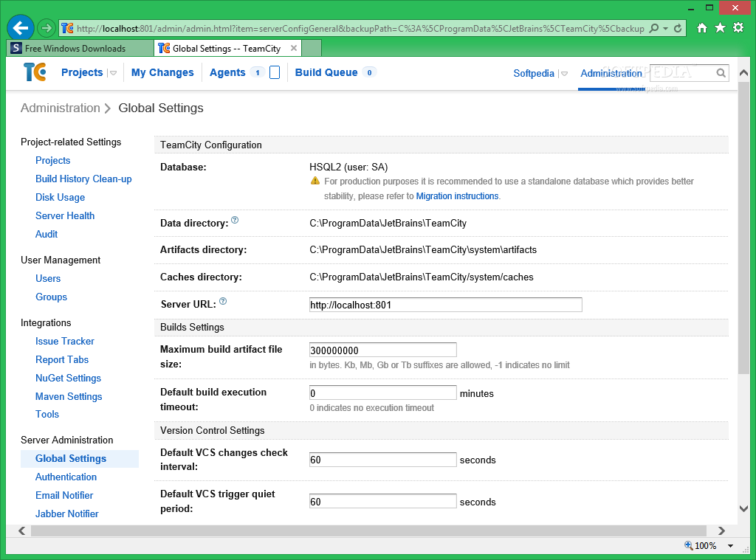Open Report Tabs settings
Viewport: 756px width, 560px height.
[62, 359]
